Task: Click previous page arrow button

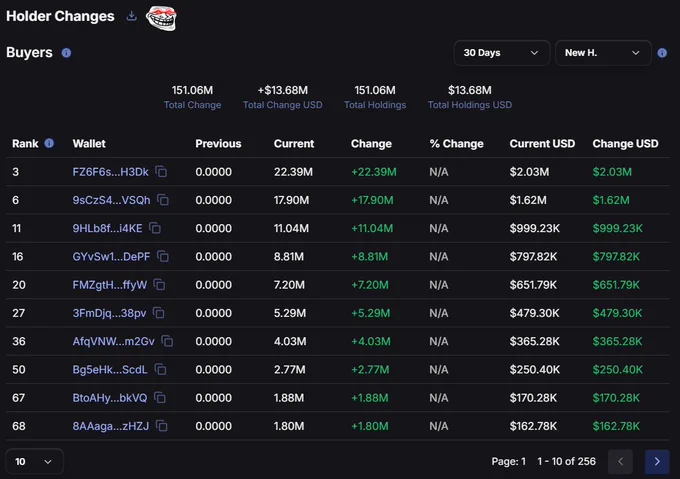Action: click(620, 462)
